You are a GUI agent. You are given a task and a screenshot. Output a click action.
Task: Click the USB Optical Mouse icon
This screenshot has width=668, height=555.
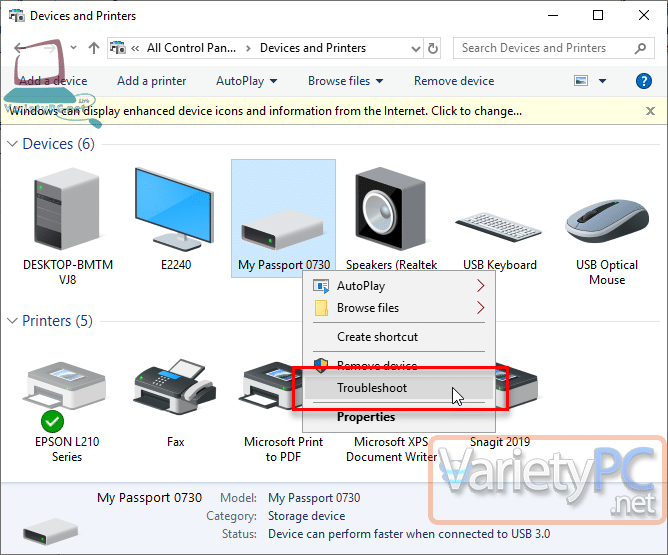(x=606, y=217)
